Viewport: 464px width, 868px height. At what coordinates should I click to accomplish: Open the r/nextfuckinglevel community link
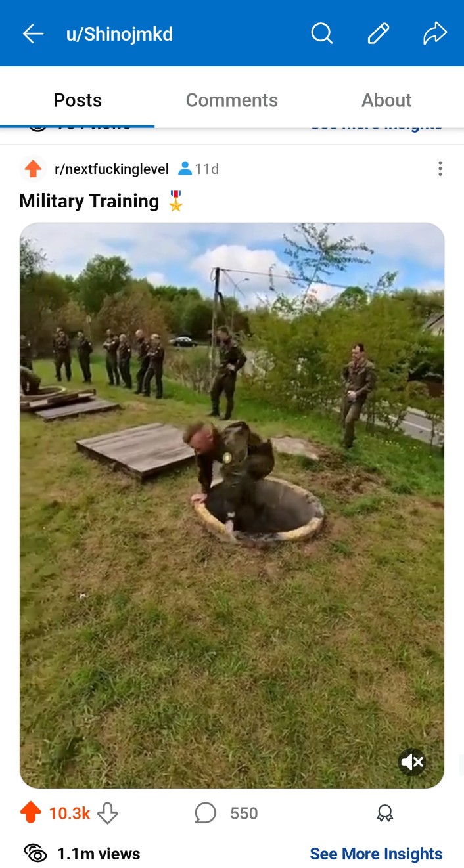[112, 169]
